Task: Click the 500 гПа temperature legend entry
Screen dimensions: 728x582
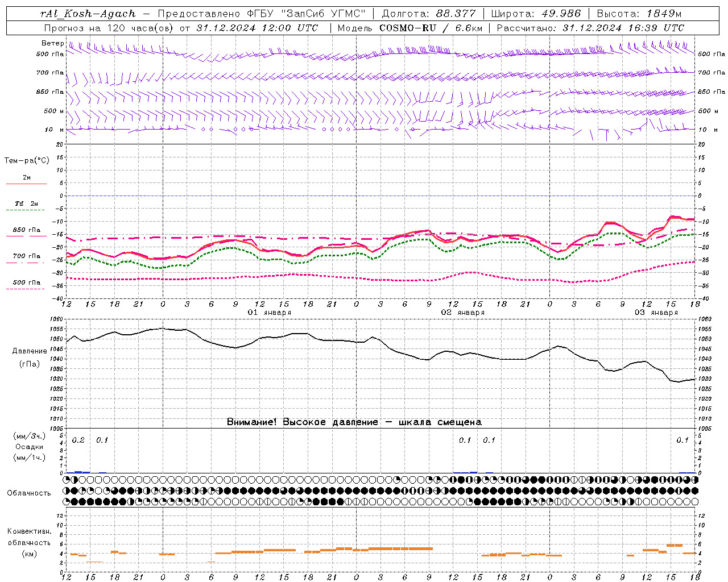Action: pyautogui.click(x=26, y=282)
